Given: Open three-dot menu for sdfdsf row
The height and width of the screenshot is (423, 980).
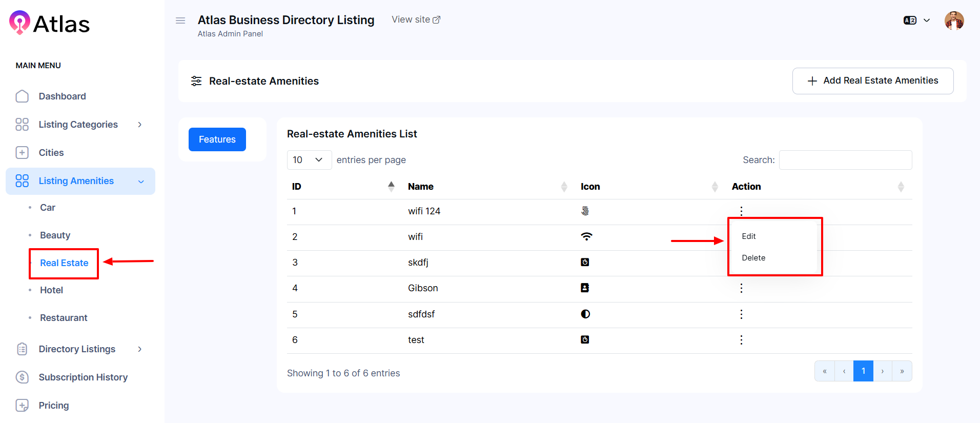Looking at the screenshot, I should point(741,314).
